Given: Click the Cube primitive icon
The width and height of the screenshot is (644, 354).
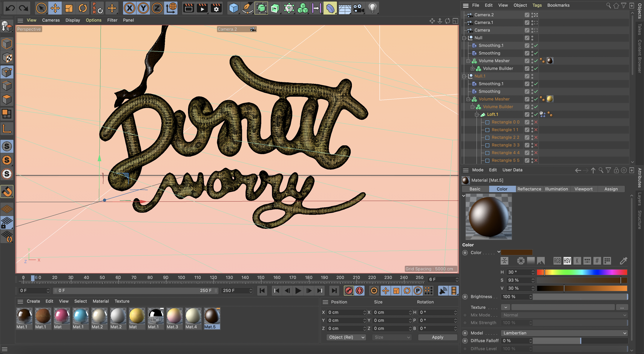Looking at the screenshot, I should point(233,8).
